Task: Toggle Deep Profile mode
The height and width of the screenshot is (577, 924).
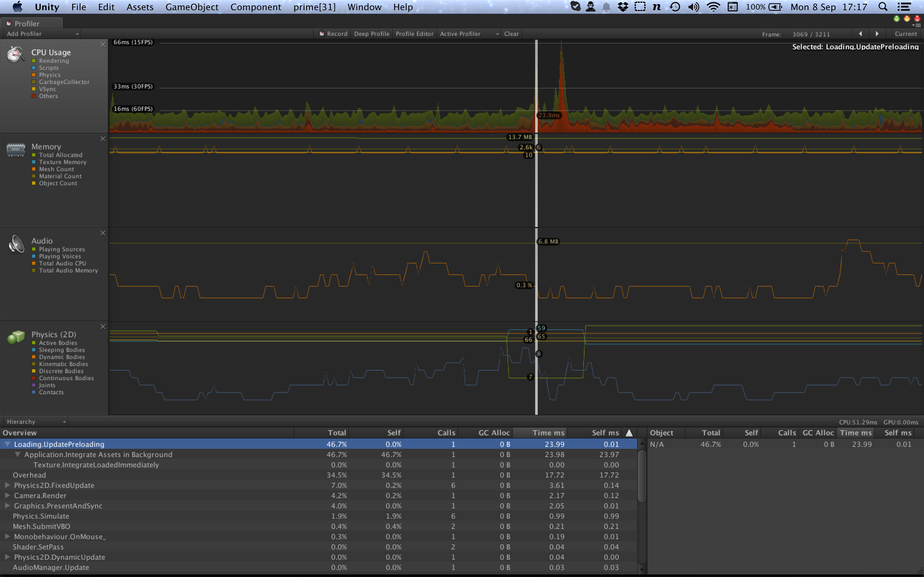Action: 372,34
